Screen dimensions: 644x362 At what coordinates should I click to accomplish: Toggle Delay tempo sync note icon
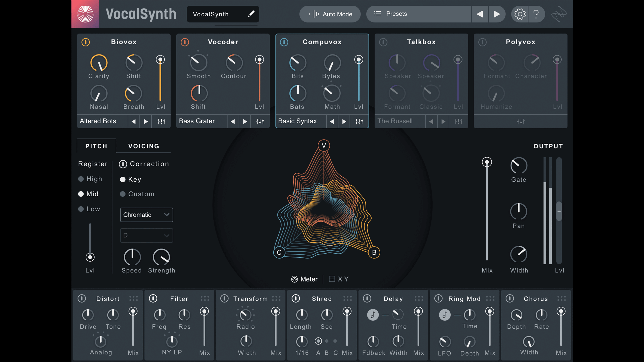tap(373, 315)
